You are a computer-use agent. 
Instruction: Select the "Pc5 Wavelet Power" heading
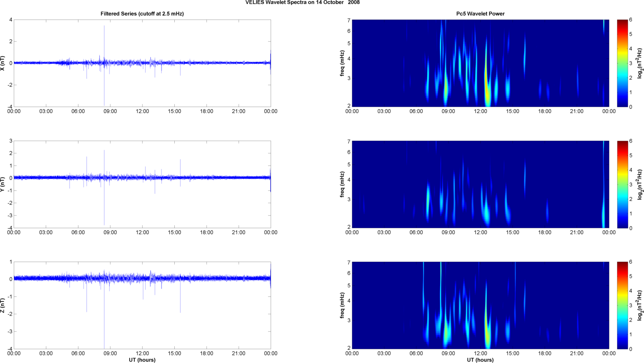(480, 14)
